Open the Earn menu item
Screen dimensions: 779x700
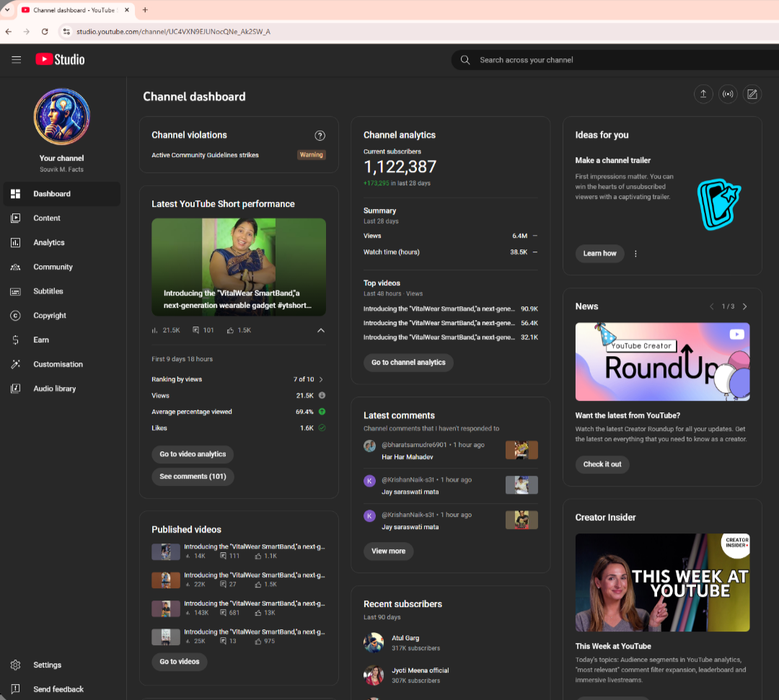(x=61, y=340)
